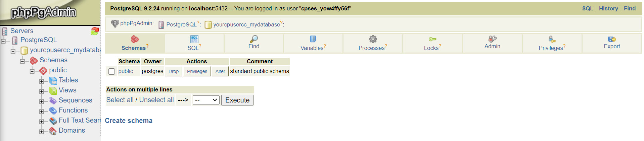Open the History link in top bar
Viewport: 644px width, 141px height.
coord(608,8)
